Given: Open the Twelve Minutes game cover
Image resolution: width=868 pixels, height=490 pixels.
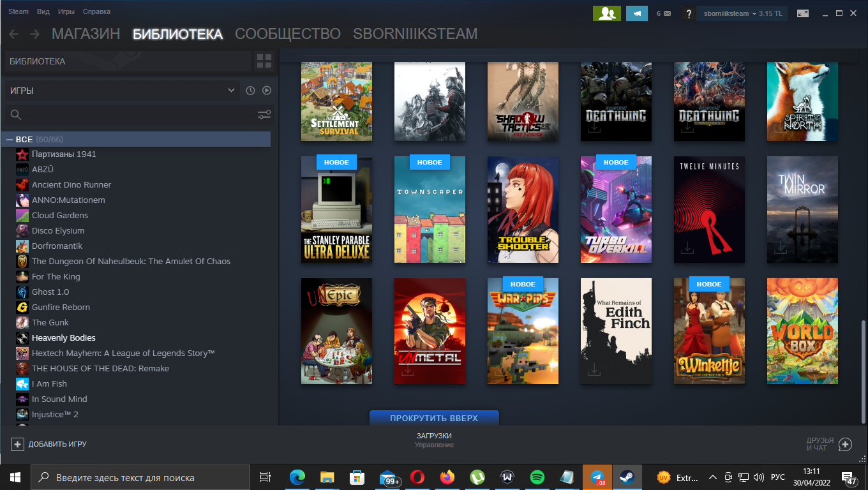Looking at the screenshot, I should point(709,209).
